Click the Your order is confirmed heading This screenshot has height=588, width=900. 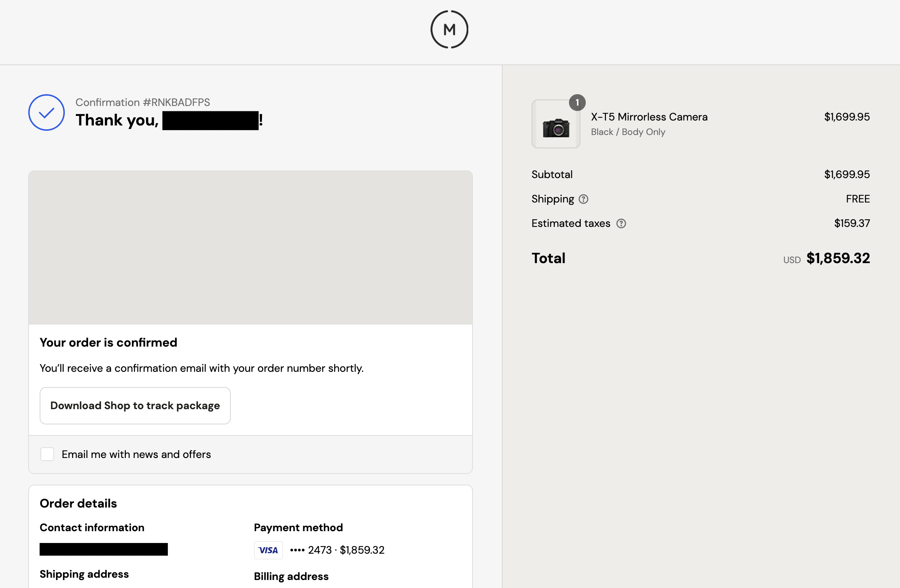(109, 342)
